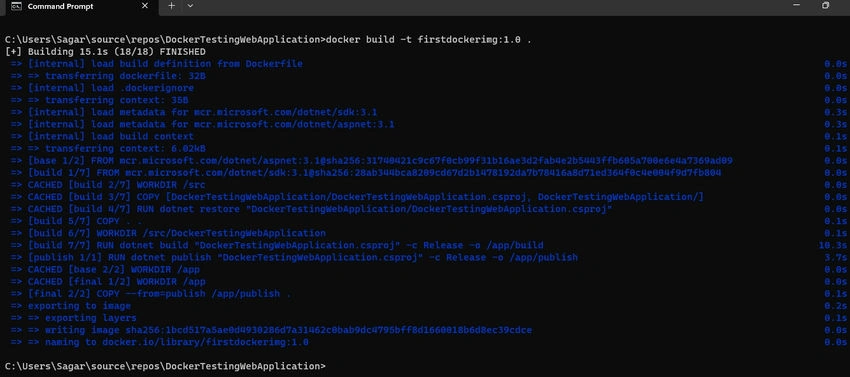This screenshot has height=377, width=850.
Task: Click the bottom command prompt input line
Action: (165, 367)
